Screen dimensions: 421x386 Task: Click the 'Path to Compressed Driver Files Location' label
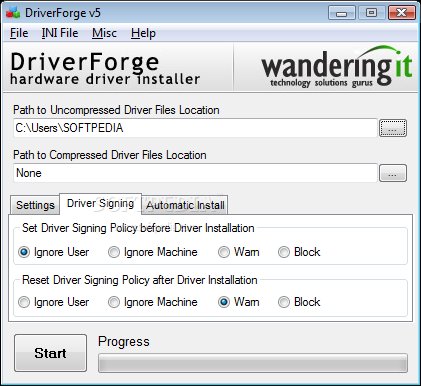(x=110, y=155)
